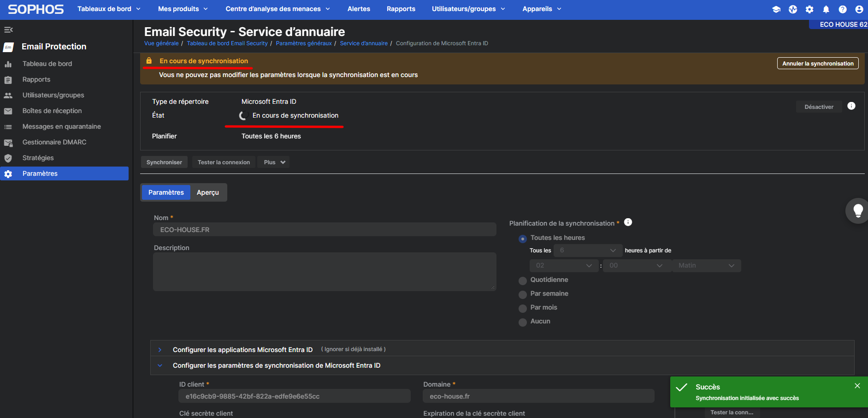Click the Paramètres gear icon in sidebar
This screenshot has height=418, width=868.
point(8,174)
